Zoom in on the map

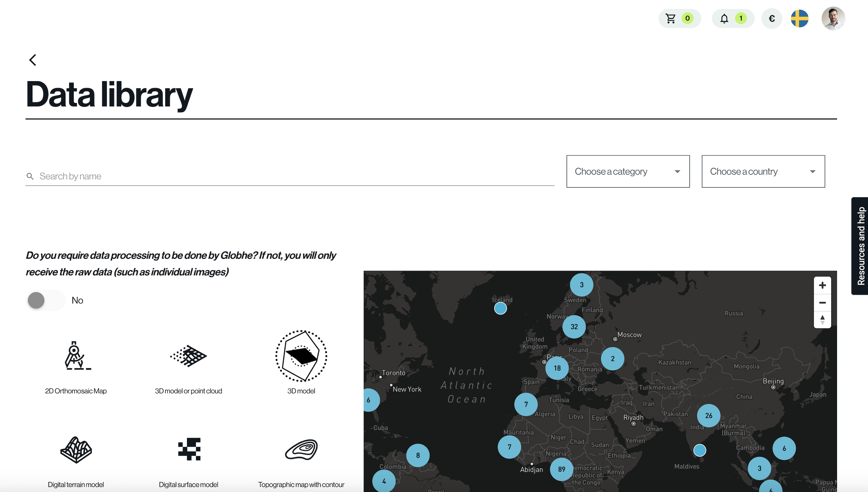(x=822, y=285)
